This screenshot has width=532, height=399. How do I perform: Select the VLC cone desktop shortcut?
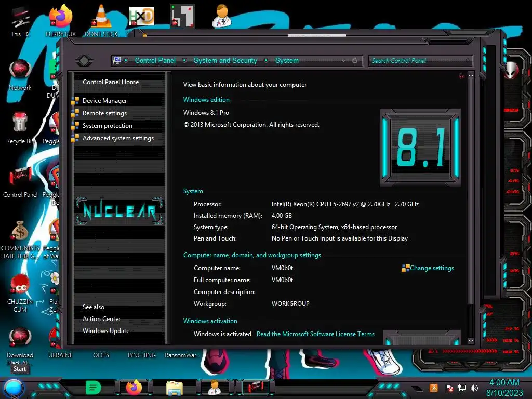(101, 16)
